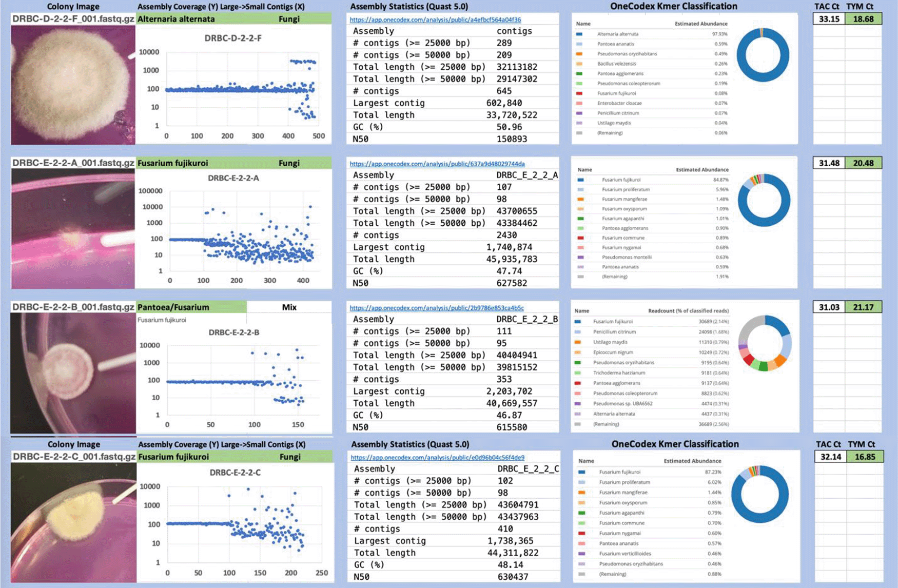This screenshot has height=588, width=898.
Task: Follow the OneCodex URL above the DRBC_E_2_2_B statistics
Action: [436, 308]
